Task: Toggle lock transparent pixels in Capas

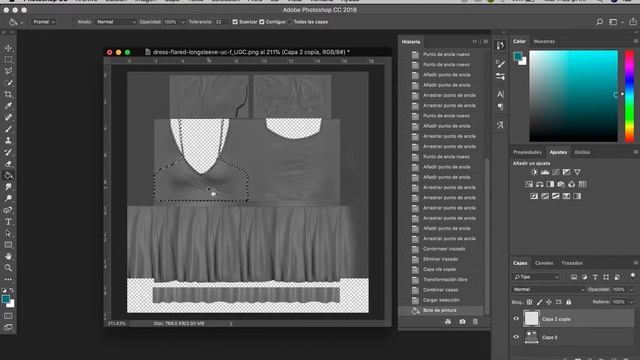Action: tap(529, 302)
